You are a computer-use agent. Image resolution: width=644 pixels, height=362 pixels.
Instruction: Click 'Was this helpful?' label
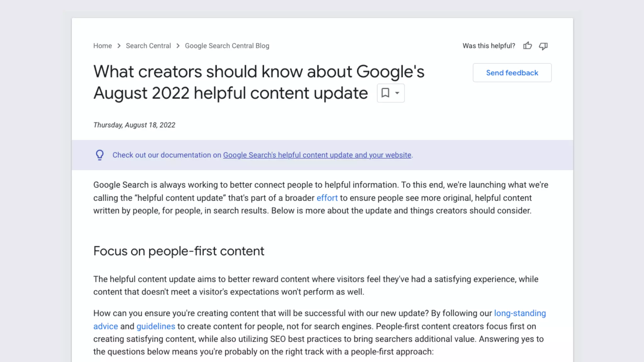tap(489, 46)
